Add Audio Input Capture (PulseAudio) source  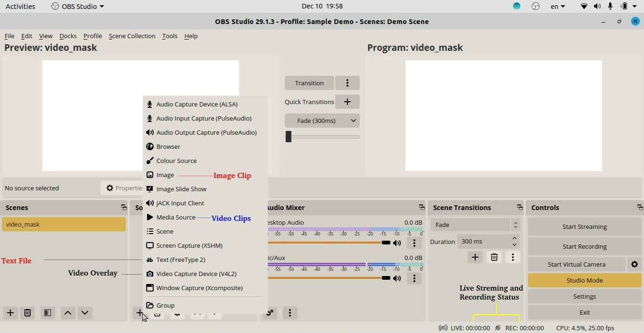click(205, 118)
